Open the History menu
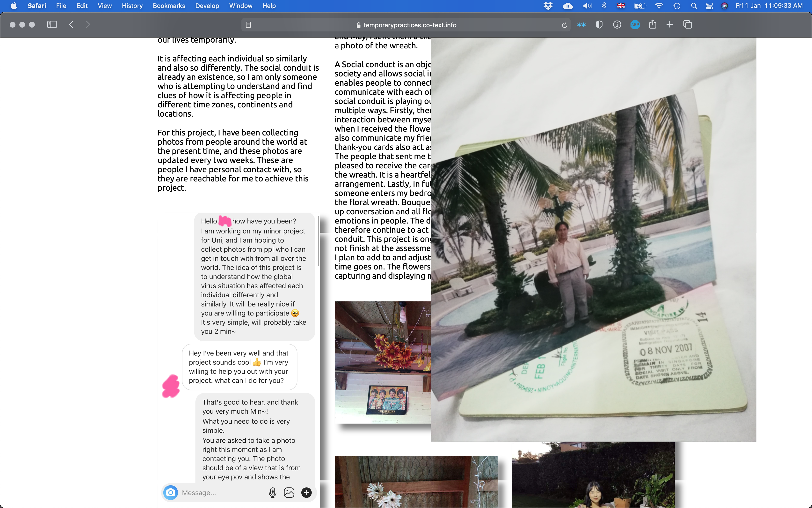Image resolution: width=812 pixels, height=508 pixels. point(132,6)
